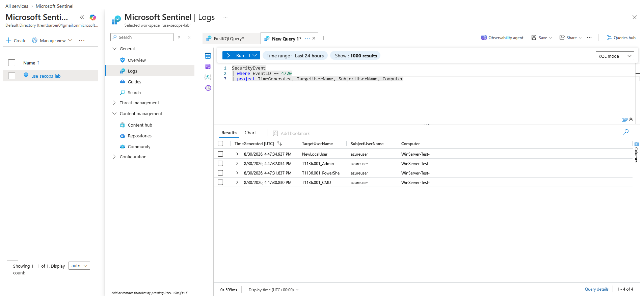The image size is (644, 296).
Task: Expand the T1136.001_CMD result row
Action: coord(237,182)
